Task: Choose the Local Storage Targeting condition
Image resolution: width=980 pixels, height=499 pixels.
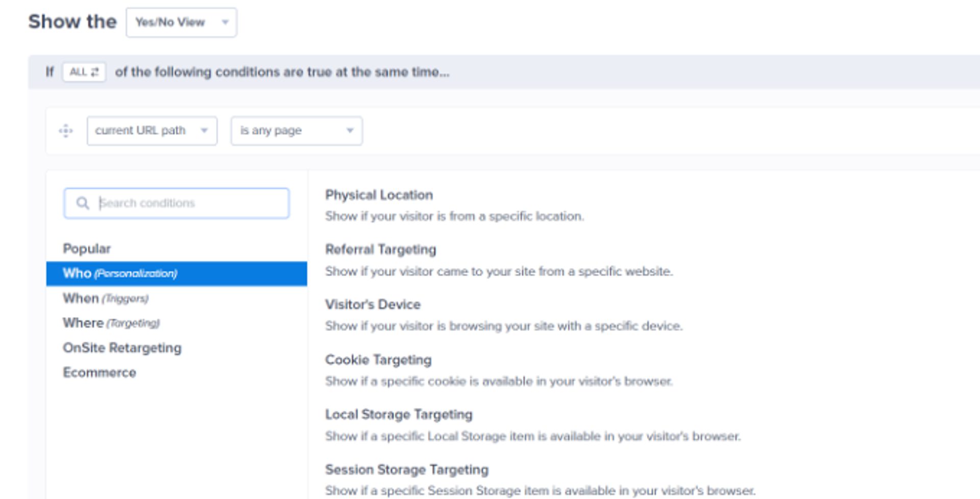Action: click(x=399, y=414)
